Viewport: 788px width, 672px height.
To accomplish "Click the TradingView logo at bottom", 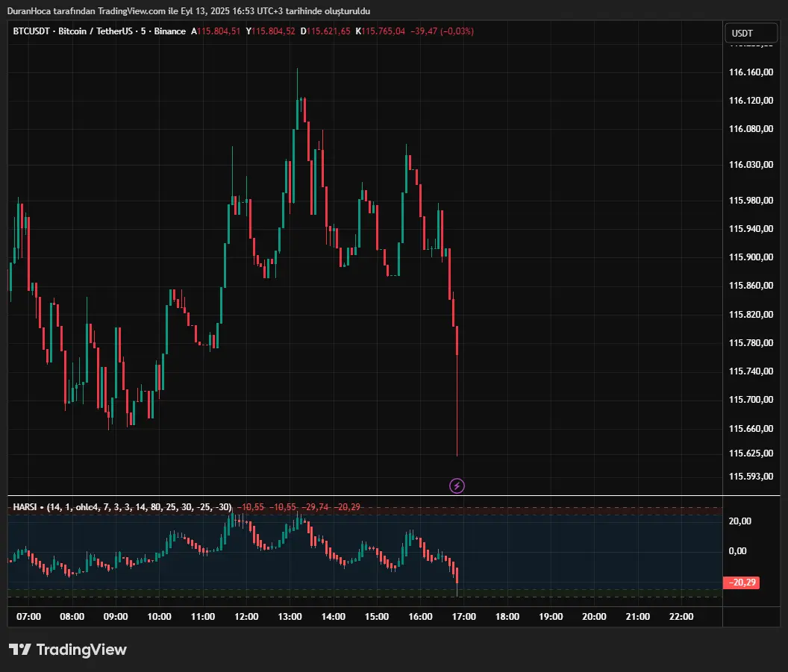I will coord(67,650).
